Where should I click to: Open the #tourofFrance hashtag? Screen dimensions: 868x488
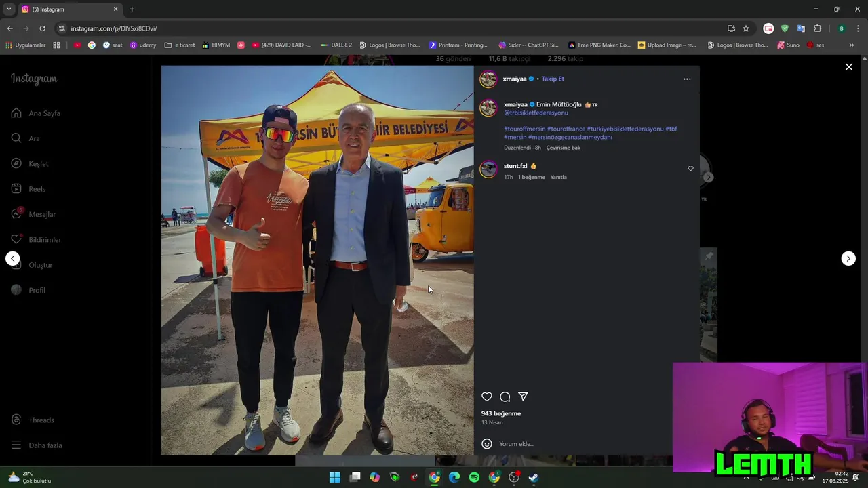(566, 129)
